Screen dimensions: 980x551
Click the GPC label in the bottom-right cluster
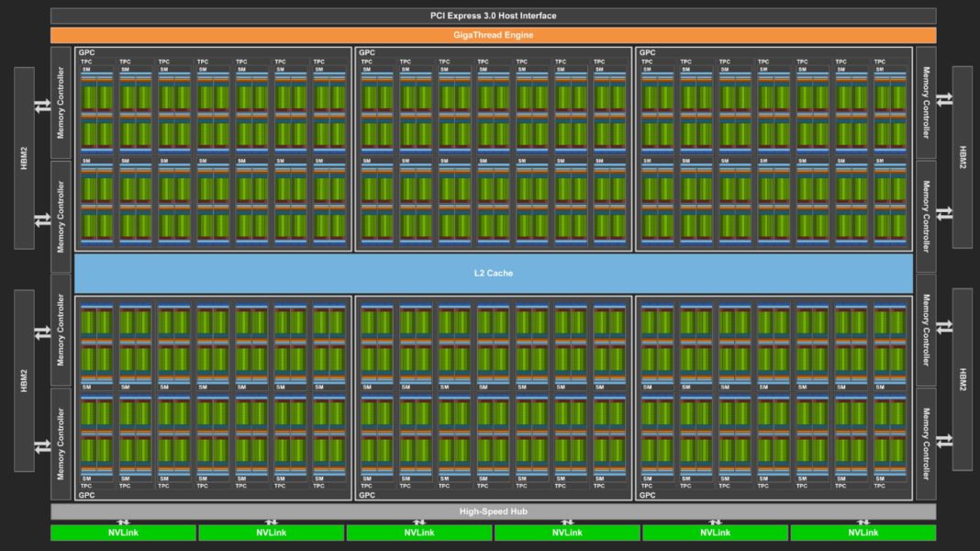[x=648, y=495]
